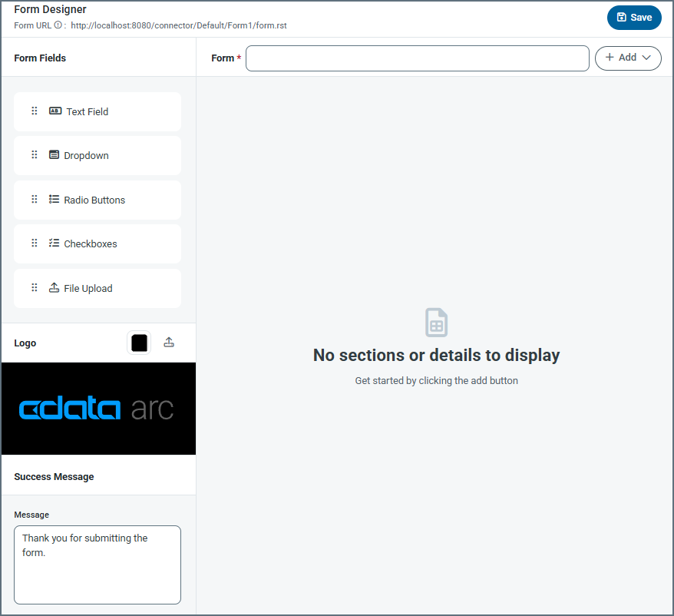The height and width of the screenshot is (616, 674).
Task: Open the black logo background color swatch
Action: (x=139, y=343)
